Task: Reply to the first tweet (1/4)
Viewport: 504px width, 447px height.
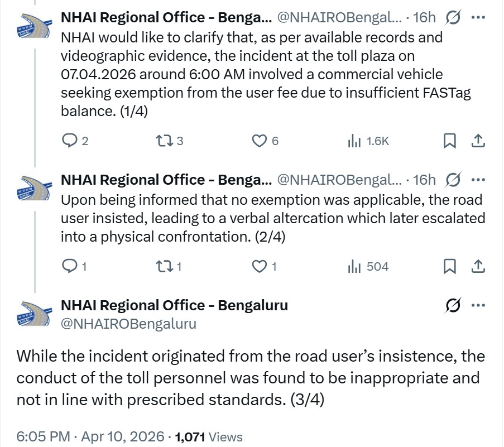Action: pyautogui.click(x=69, y=142)
